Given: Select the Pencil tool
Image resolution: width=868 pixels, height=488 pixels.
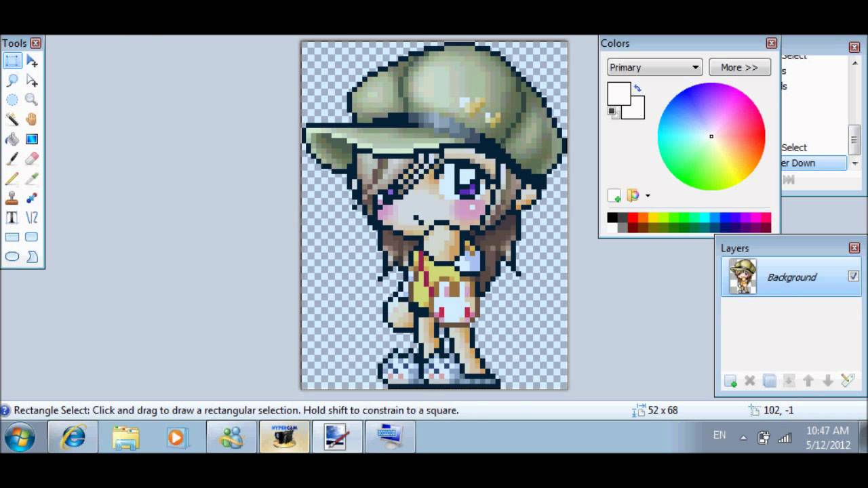Looking at the screenshot, I should (12, 178).
